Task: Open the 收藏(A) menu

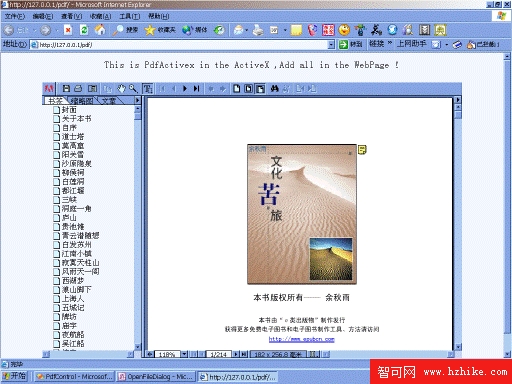Action: click(x=101, y=16)
